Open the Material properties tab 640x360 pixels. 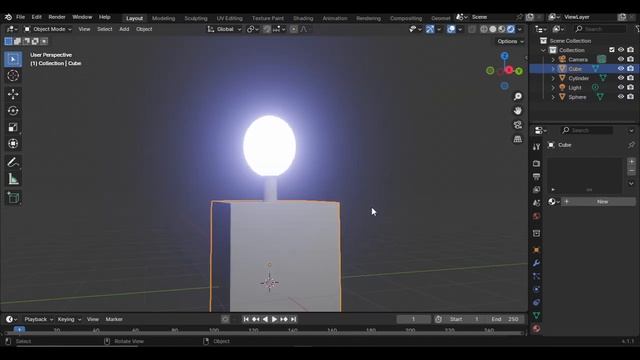coord(536,328)
